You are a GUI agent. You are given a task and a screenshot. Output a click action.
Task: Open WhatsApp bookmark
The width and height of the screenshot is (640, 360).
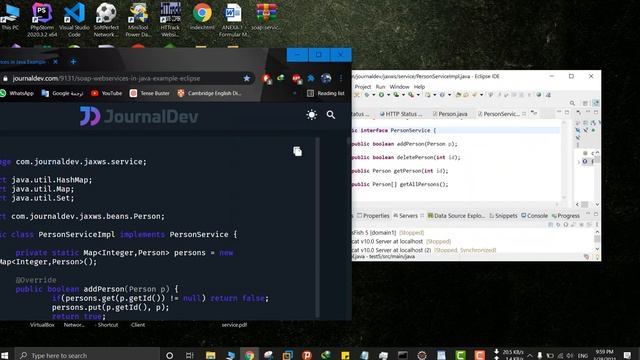pyautogui.click(x=17, y=93)
